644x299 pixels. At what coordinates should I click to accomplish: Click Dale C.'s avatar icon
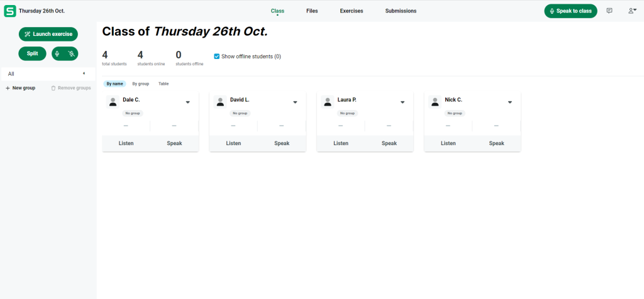click(x=113, y=102)
